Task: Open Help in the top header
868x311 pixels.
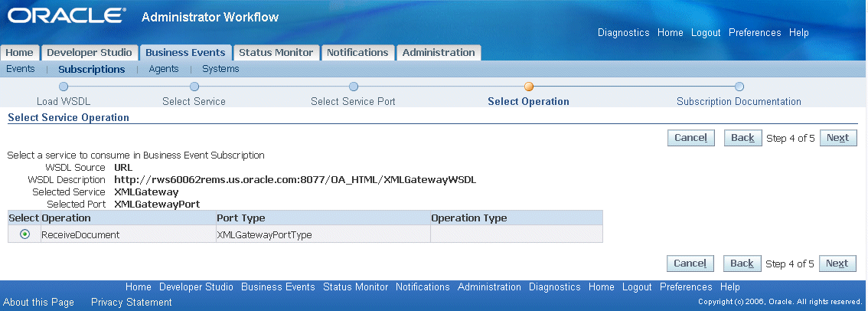Action: pyautogui.click(x=799, y=33)
